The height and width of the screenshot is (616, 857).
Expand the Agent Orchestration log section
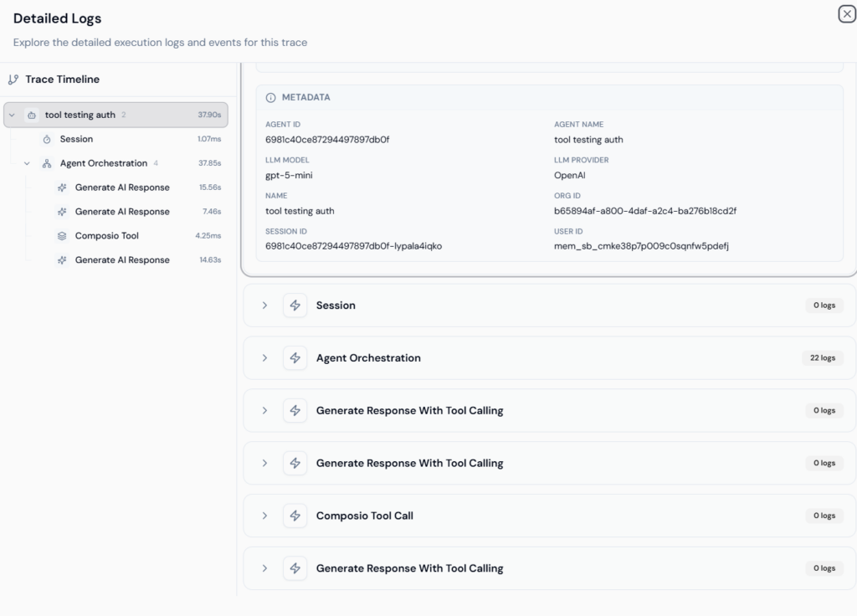264,358
